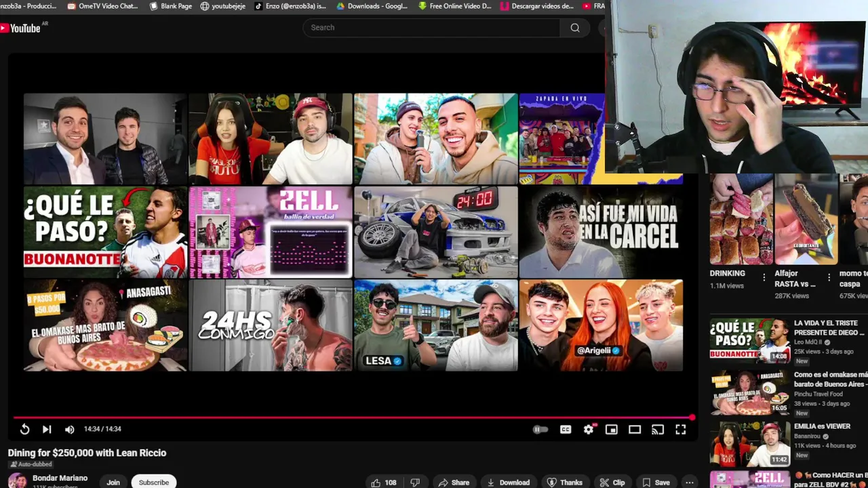Switch to miniplayer mode

pyautogui.click(x=612, y=429)
